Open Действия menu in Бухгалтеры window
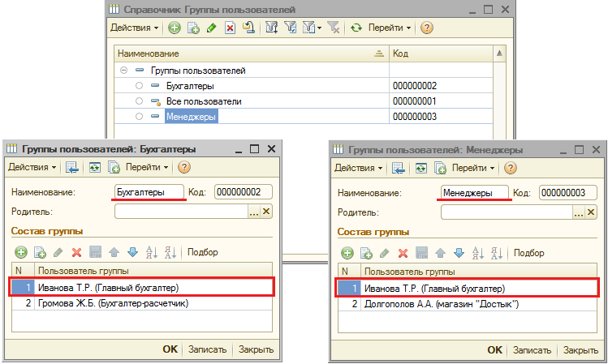 (32, 167)
